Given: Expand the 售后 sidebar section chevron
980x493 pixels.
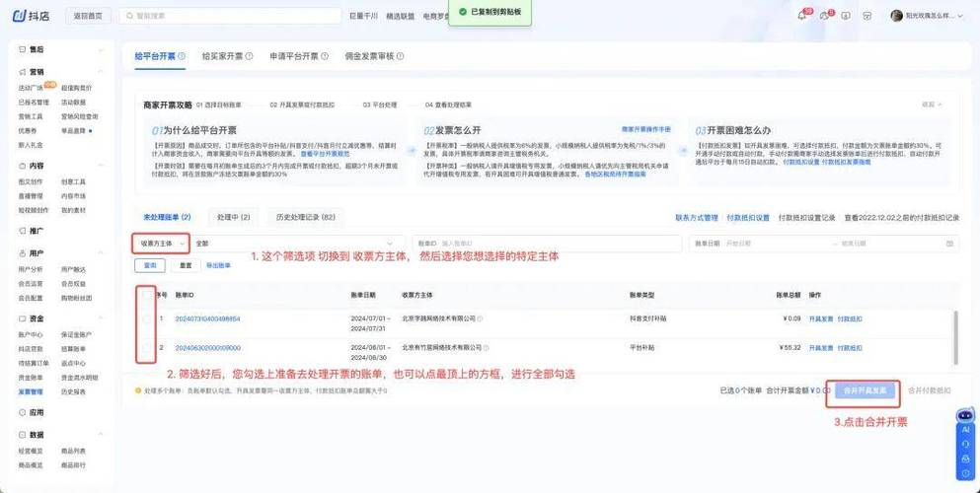Looking at the screenshot, I should pos(101,49).
